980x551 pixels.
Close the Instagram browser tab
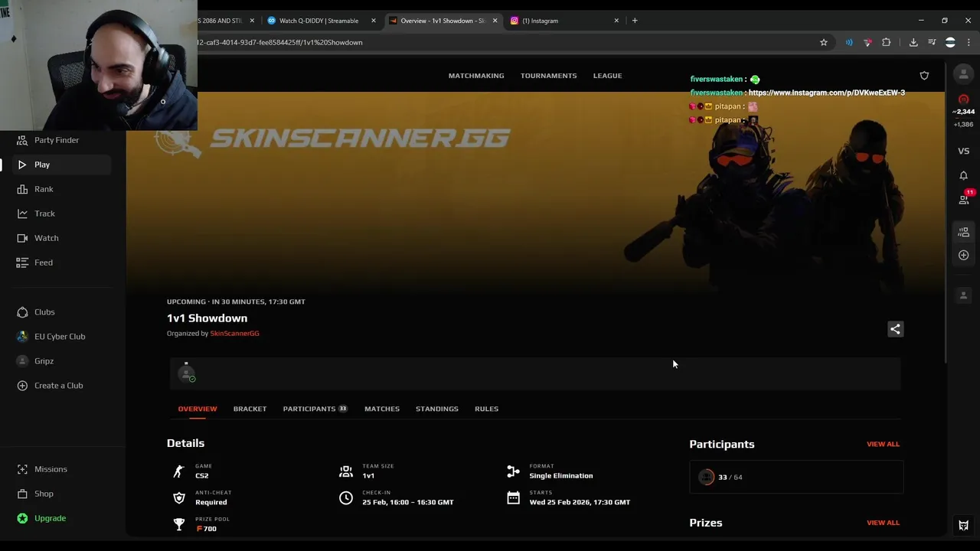(x=616, y=21)
